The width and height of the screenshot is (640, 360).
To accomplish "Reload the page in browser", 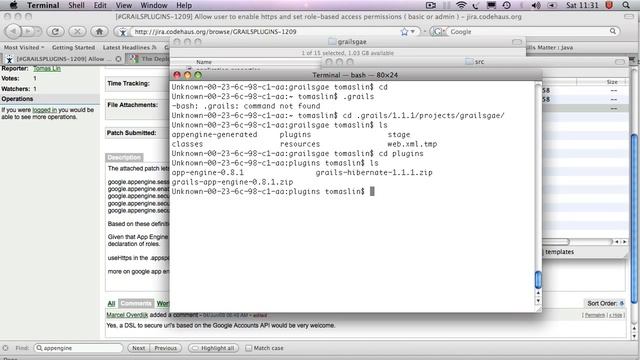I will click(56, 31).
